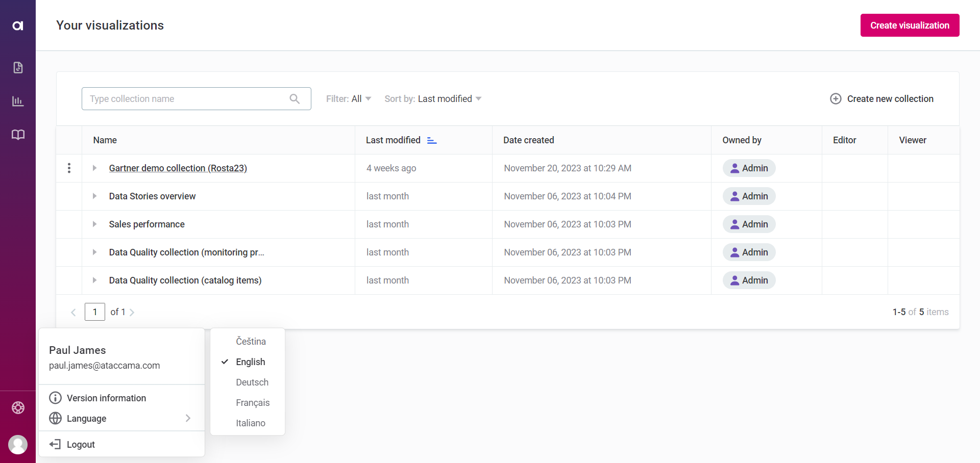This screenshot has width=980, height=463.
Task: Click the plus icon next to Create new collection
Action: 836,98
